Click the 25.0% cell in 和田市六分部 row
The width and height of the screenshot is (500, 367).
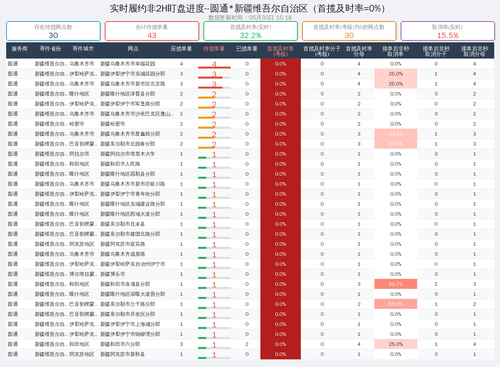[396, 344]
